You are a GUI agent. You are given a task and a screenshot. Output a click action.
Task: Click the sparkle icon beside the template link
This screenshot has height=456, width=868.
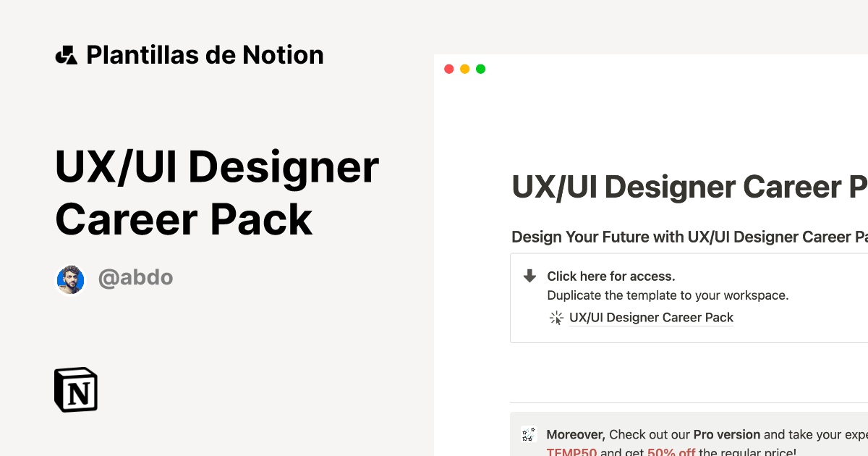556,317
